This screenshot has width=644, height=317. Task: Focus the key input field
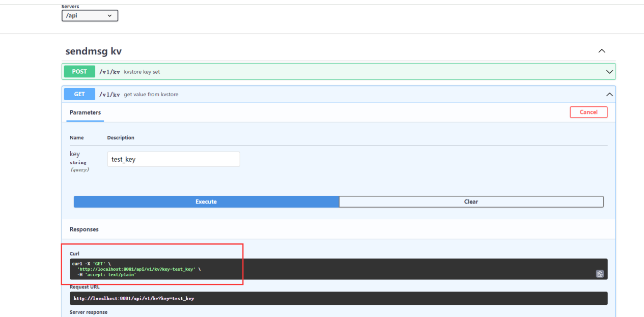tap(174, 159)
